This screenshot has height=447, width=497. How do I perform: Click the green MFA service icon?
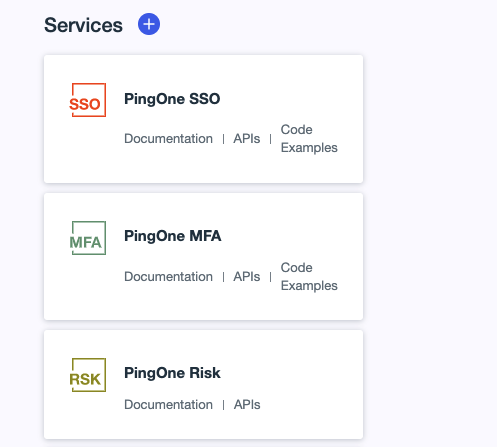click(x=88, y=238)
